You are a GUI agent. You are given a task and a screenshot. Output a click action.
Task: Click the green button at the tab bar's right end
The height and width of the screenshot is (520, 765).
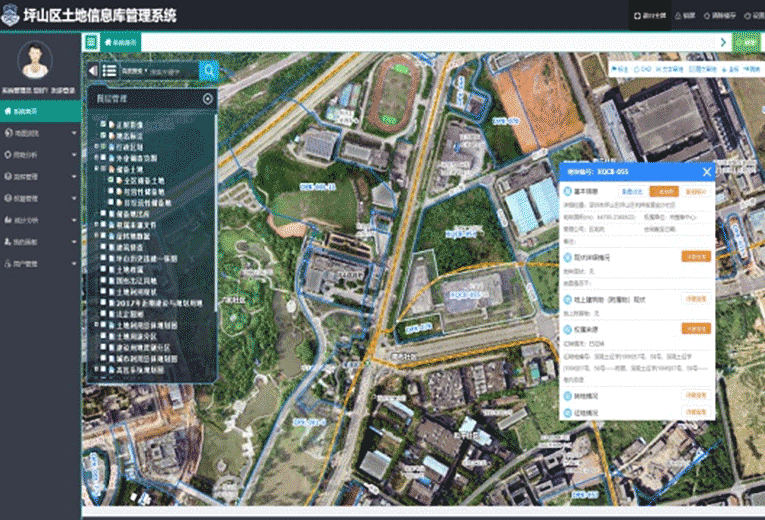coord(745,42)
